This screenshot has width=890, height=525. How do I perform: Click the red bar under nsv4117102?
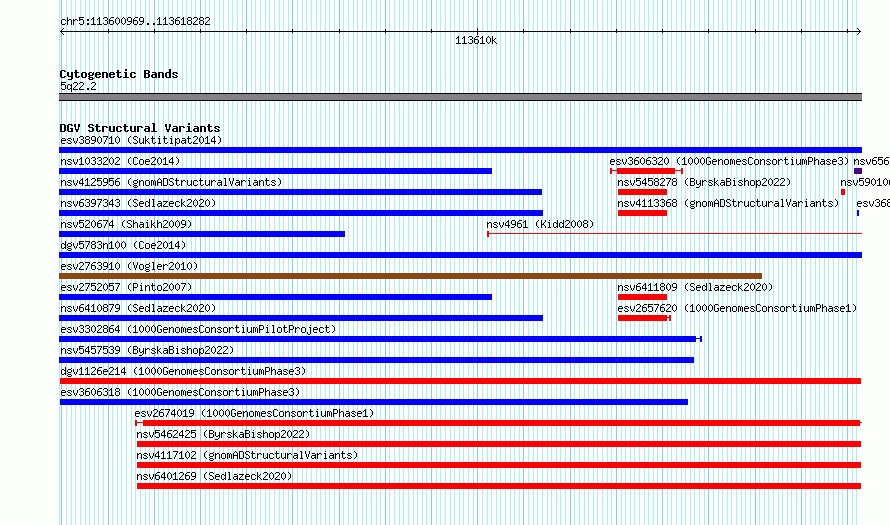[499, 465]
